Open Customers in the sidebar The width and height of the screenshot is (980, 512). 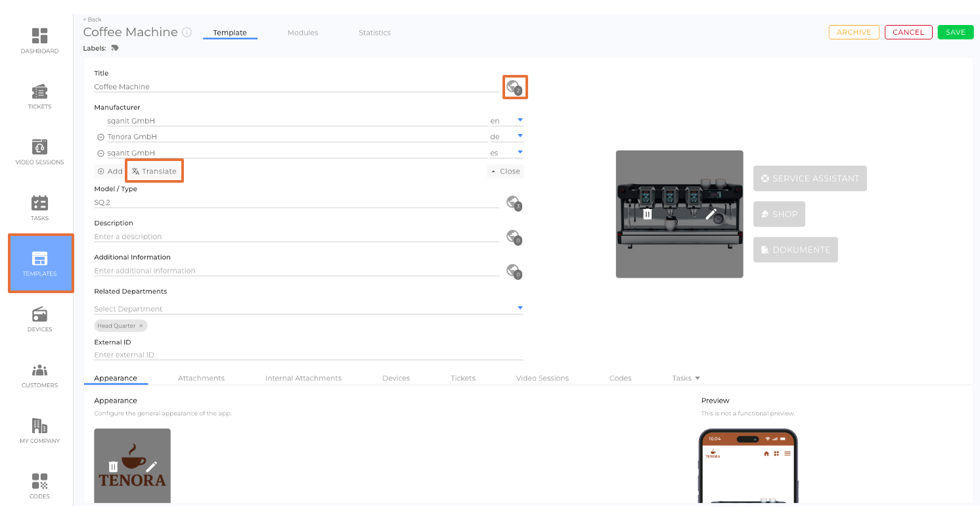click(x=39, y=375)
